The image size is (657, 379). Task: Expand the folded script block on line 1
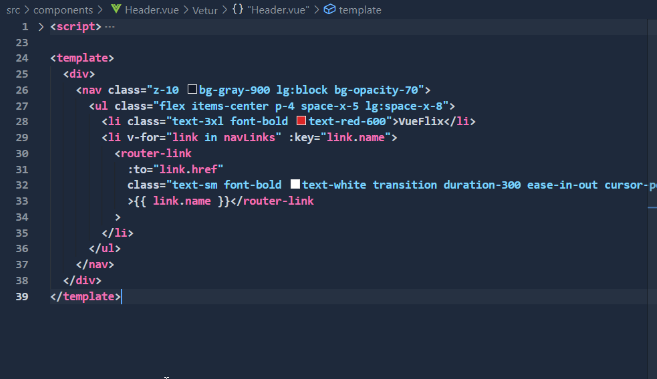pyautogui.click(x=41, y=27)
